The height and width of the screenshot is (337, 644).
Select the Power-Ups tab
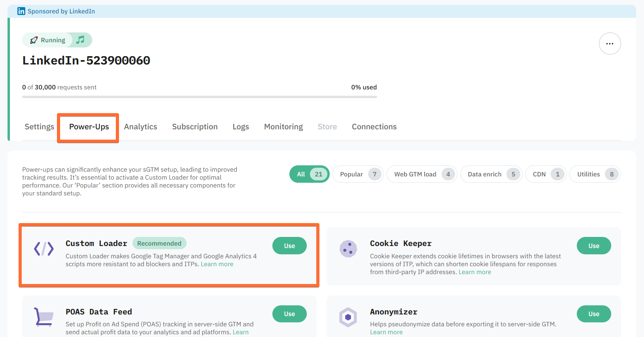(x=89, y=127)
